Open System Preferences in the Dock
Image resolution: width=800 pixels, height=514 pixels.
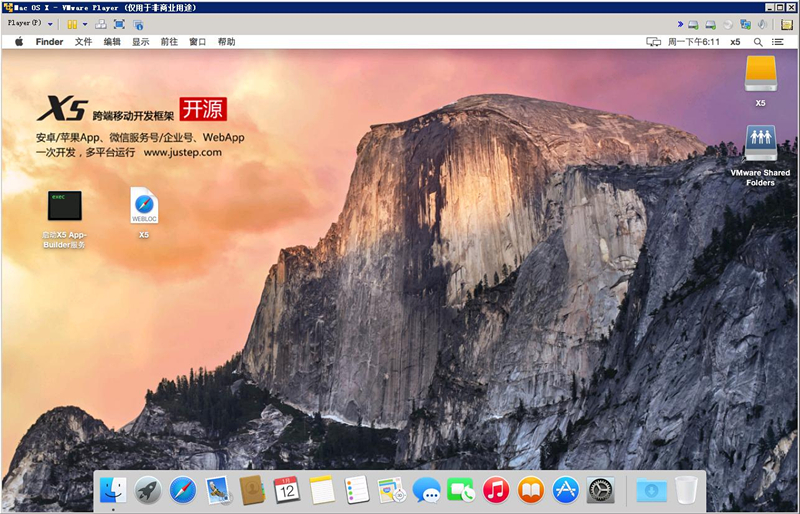tap(601, 490)
